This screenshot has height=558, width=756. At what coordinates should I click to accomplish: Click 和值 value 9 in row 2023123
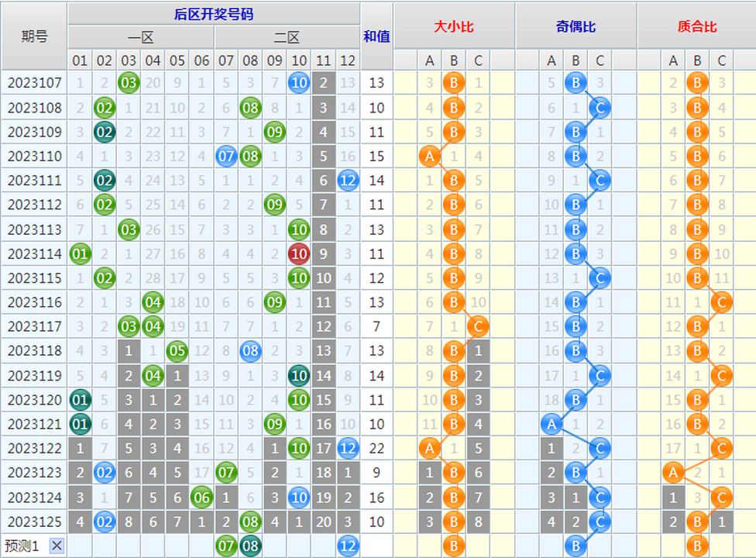click(376, 473)
